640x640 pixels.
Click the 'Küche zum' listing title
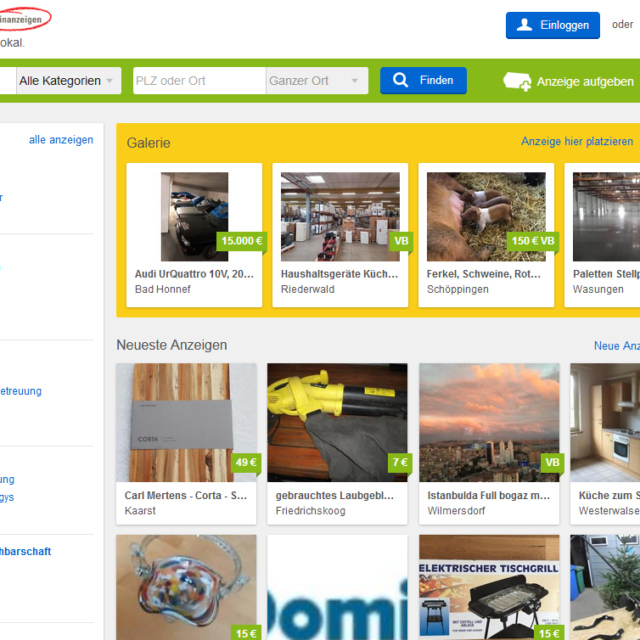point(609,496)
